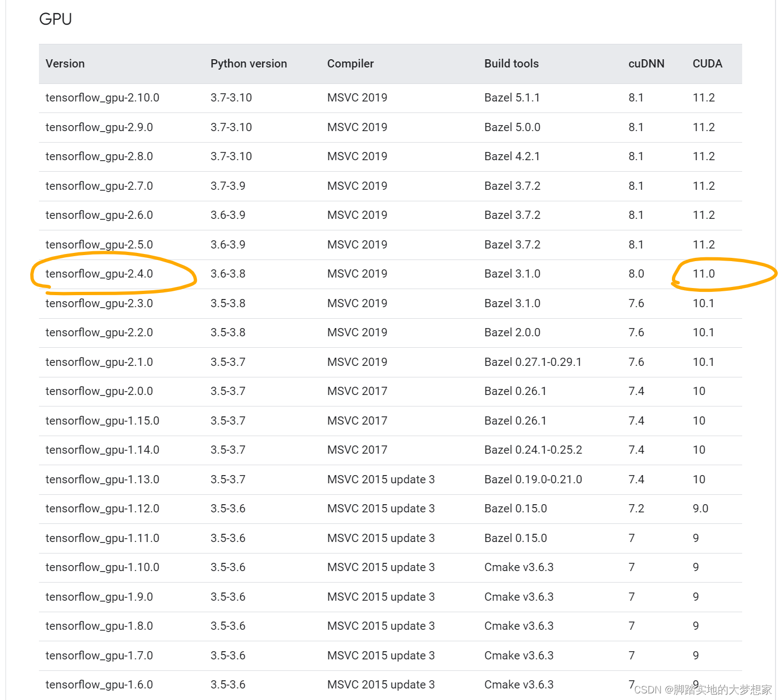This screenshot has width=780, height=700.
Task: Click tensorflow_gpu-2.0.0 version cell
Action: coord(99,391)
